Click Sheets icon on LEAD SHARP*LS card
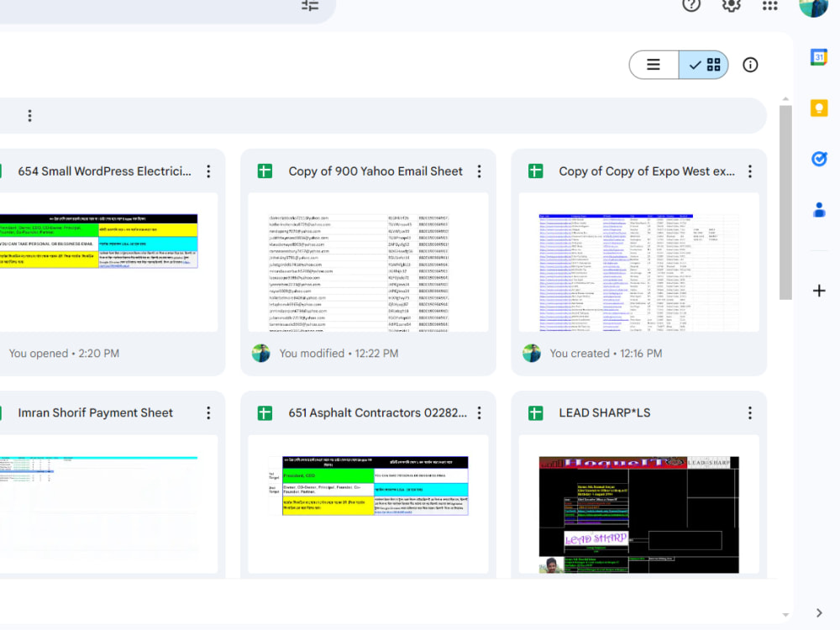Viewport: 840px width, 630px height. 535,413
